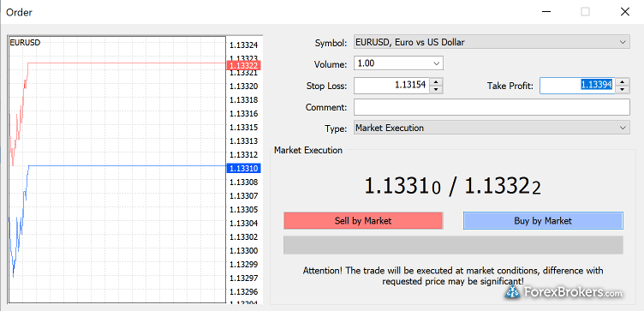This screenshot has width=644, height=311.
Task: Increase the Stop Loss value with up arrow
Action: point(436,81)
